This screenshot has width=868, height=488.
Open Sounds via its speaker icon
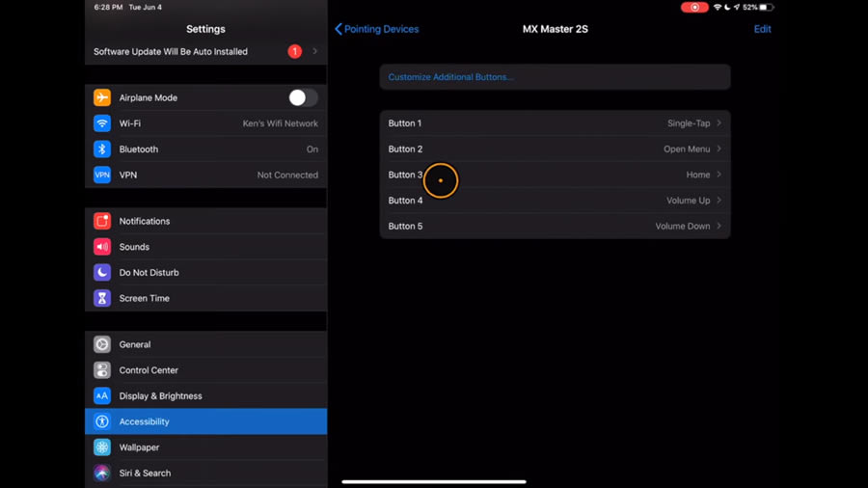point(102,247)
